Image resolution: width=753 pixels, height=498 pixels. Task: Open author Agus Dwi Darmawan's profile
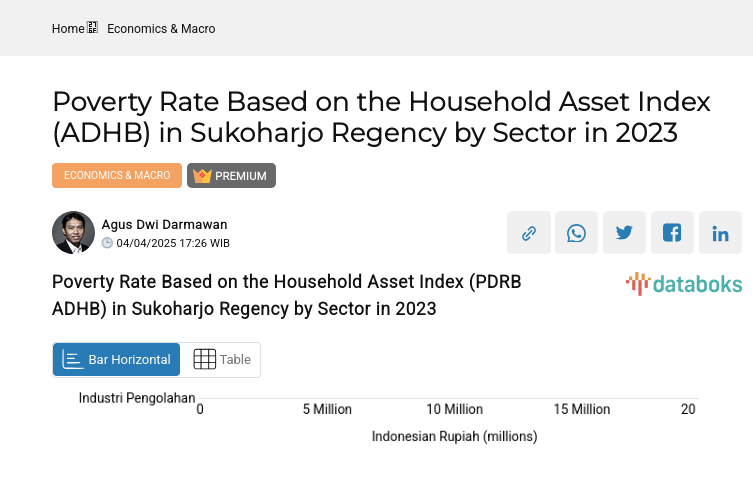164,225
